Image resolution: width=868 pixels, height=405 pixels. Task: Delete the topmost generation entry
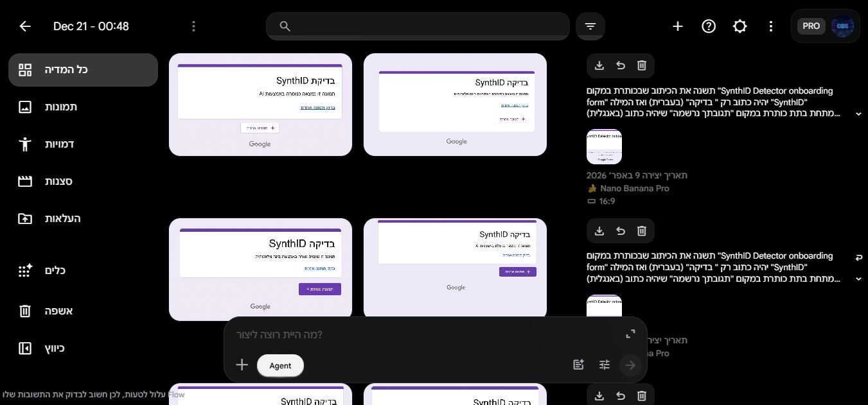coord(642,65)
